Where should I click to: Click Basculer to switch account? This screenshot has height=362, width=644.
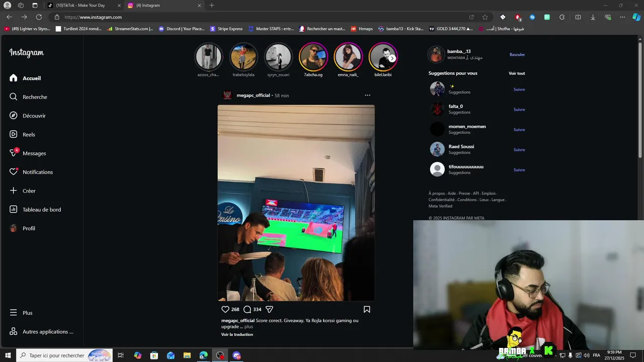point(517,55)
